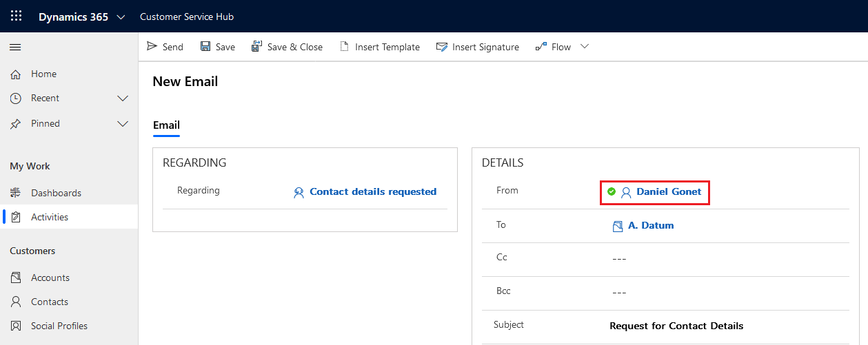Click the Customers section header
Screen dimensions: 868x345
(x=32, y=251)
